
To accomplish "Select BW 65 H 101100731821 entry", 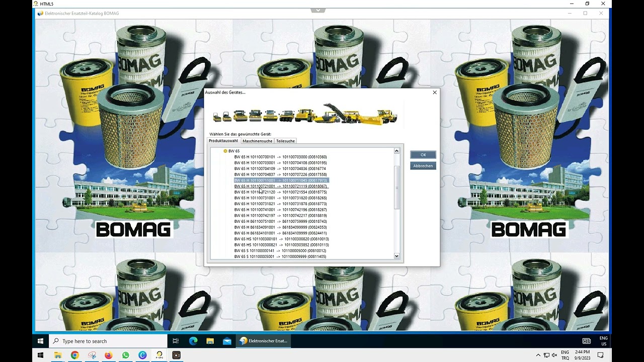I will pos(280,204).
